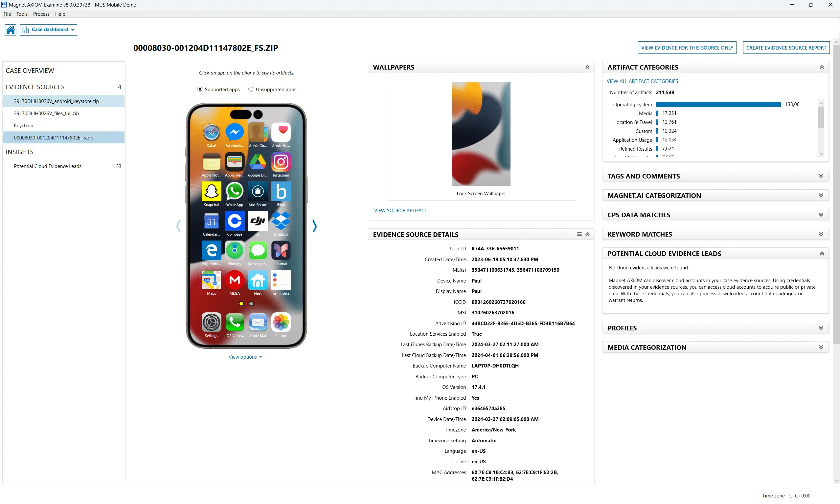Viewport: 840px width, 504px height.
Task: Click View All Artifact Categories link
Action: pos(643,81)
